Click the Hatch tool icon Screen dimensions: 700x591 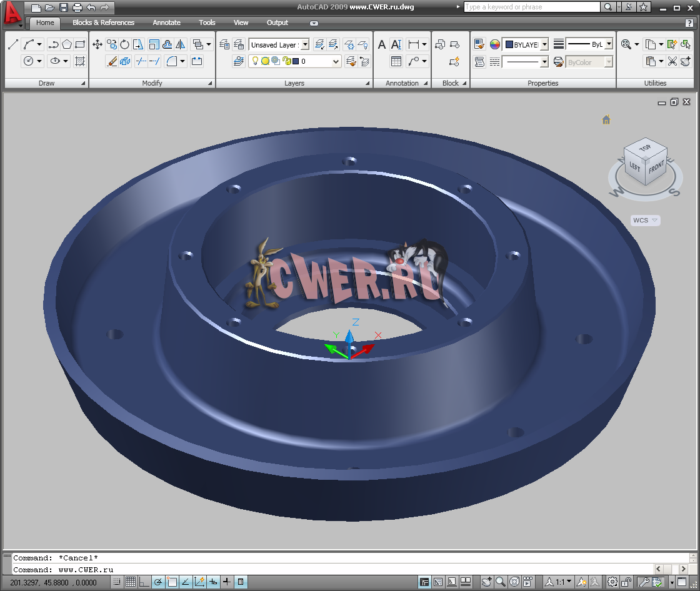80,61
